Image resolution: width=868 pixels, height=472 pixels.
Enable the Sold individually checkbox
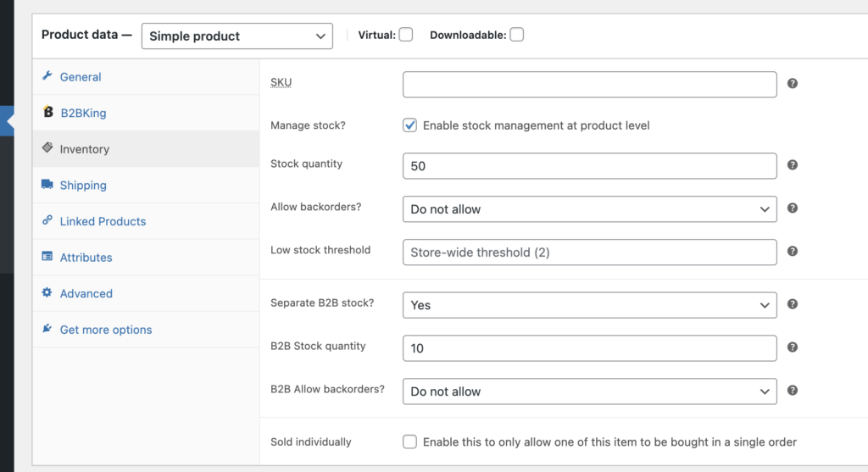coord(409,441)
